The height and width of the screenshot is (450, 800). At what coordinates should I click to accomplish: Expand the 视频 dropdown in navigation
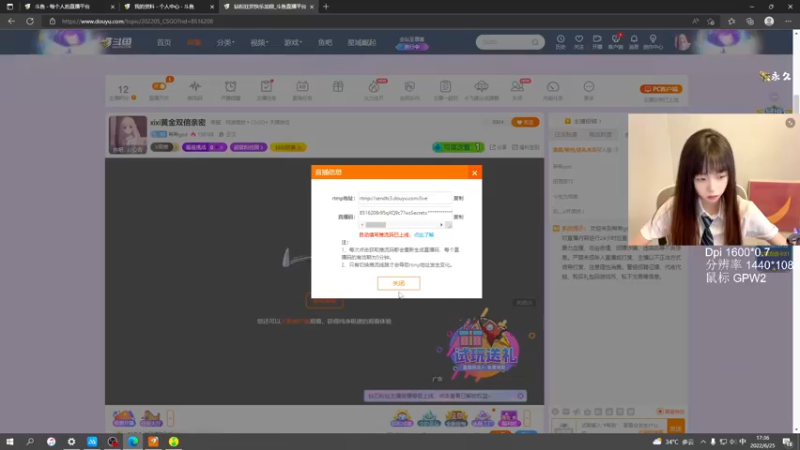259,42
